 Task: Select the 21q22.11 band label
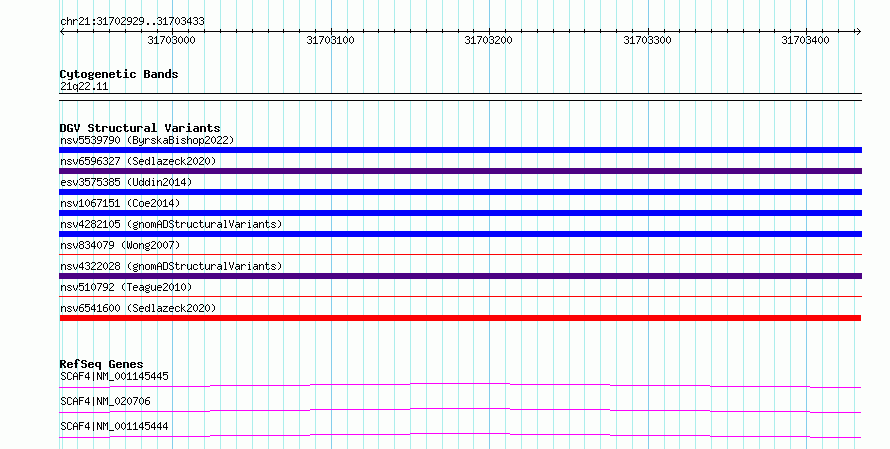pyautogui.click(x=84, y=86)
